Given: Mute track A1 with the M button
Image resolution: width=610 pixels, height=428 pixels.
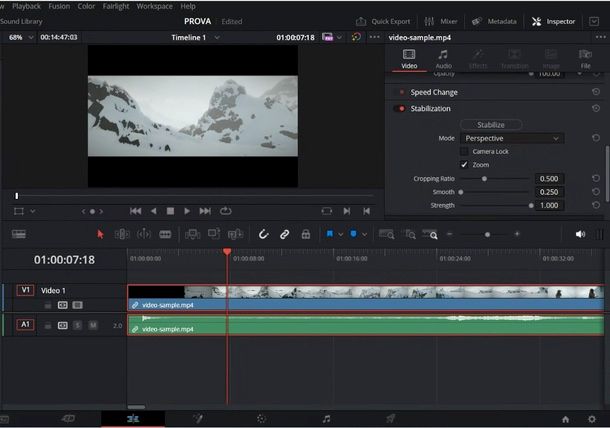Looking at the screenshot, I should [93, 325].
